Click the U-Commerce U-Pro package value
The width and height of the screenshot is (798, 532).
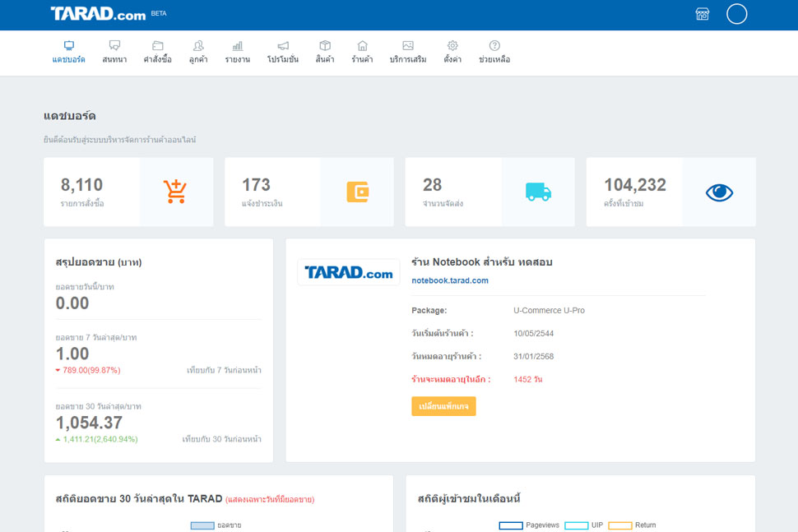pos(549,310)
